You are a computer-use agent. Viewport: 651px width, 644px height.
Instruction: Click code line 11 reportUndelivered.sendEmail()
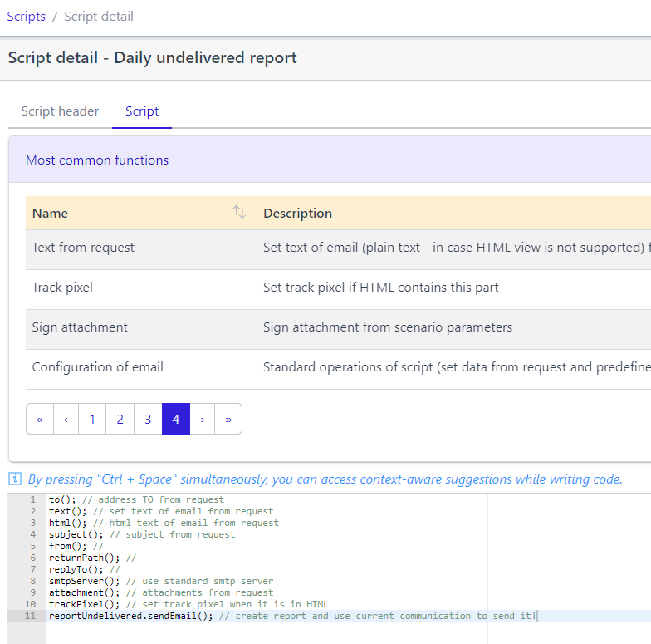293,616
